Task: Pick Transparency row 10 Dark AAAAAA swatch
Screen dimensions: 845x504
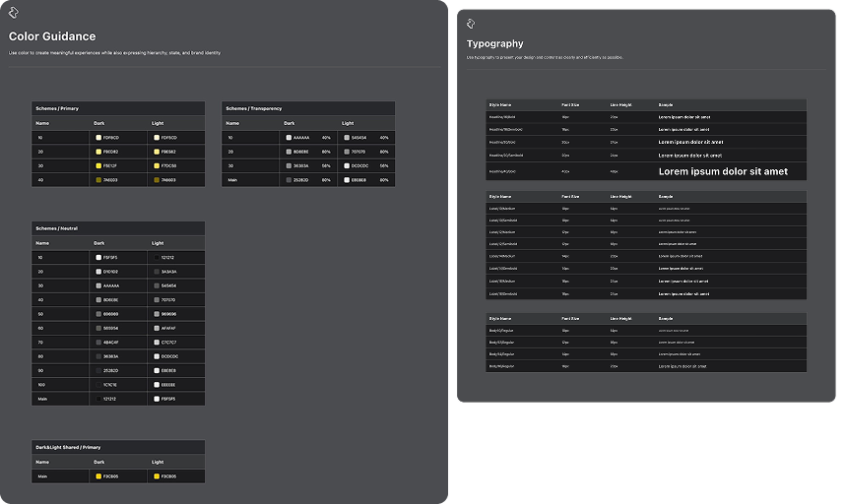Action: [289, 138]
